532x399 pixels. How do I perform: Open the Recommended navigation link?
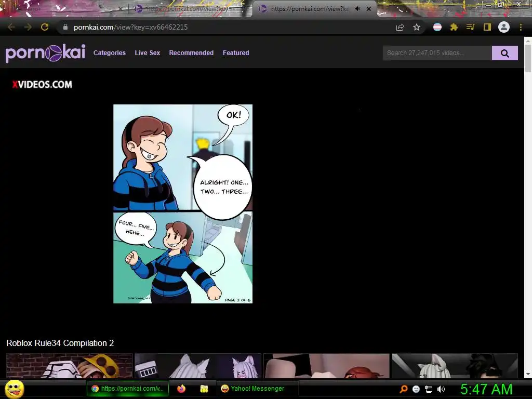point(191,53)
